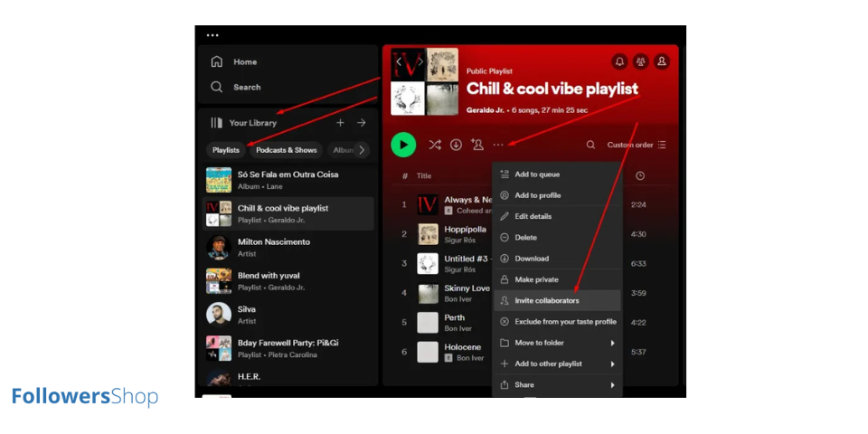Click the Your Library stacked-books icon
Screen dimensions: 868x434
click(216, 123)
